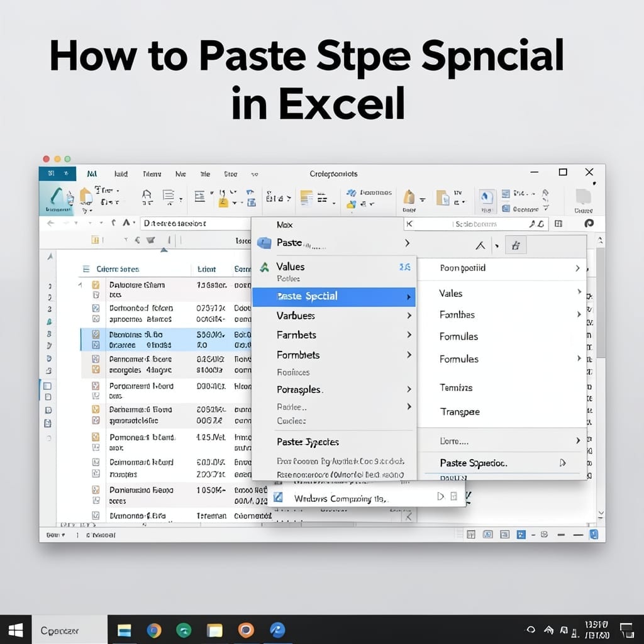Click the Ltiant column header

tap(206, 269)
